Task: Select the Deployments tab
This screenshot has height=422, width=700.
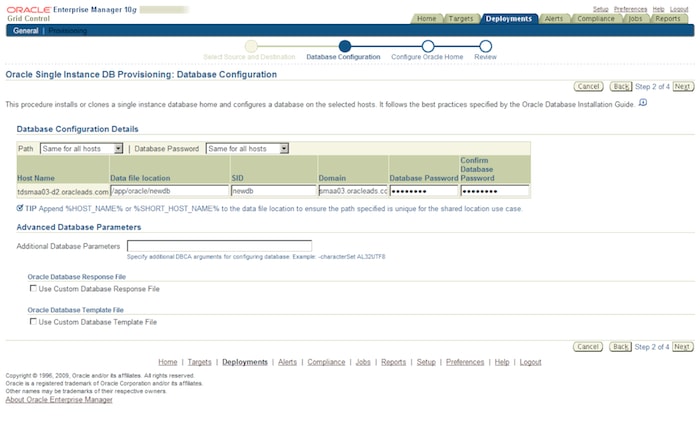Action: click(509, 19)
